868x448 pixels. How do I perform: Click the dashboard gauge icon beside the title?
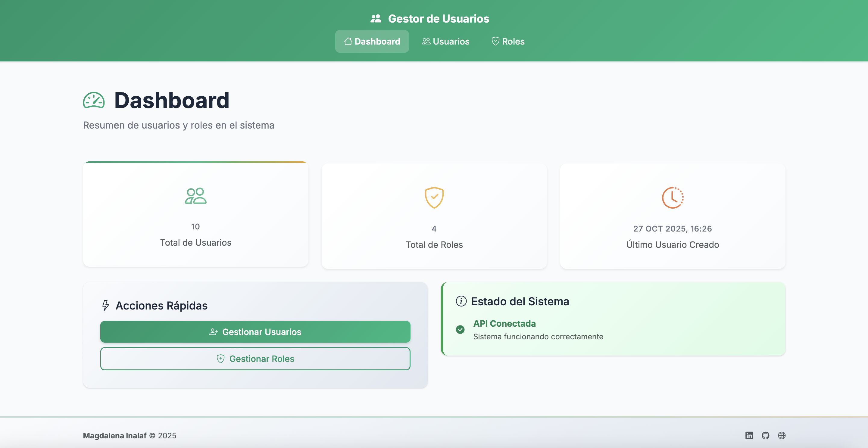click(94, 100)
